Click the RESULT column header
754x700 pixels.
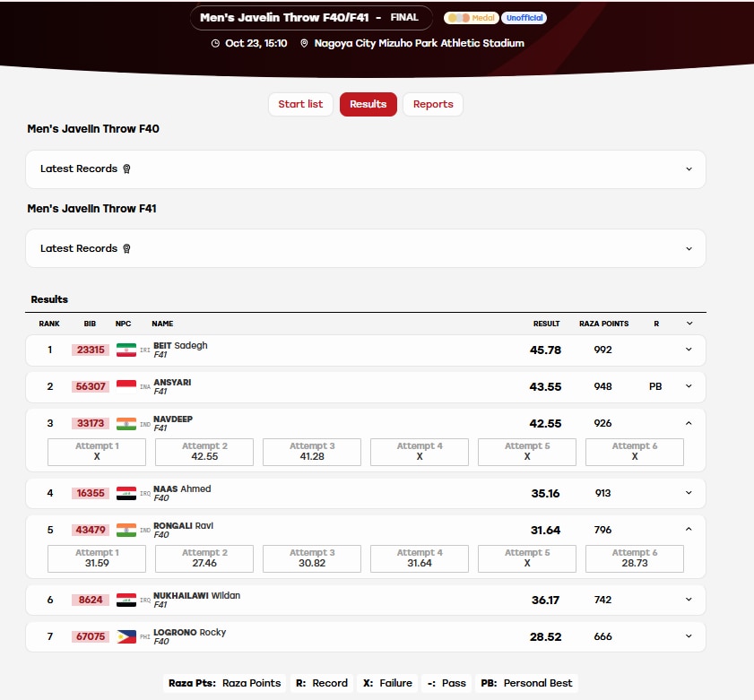[546, 324]
